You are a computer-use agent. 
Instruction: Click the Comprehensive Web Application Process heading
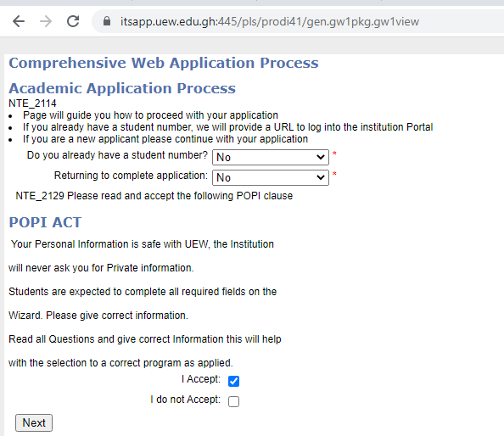164,63
